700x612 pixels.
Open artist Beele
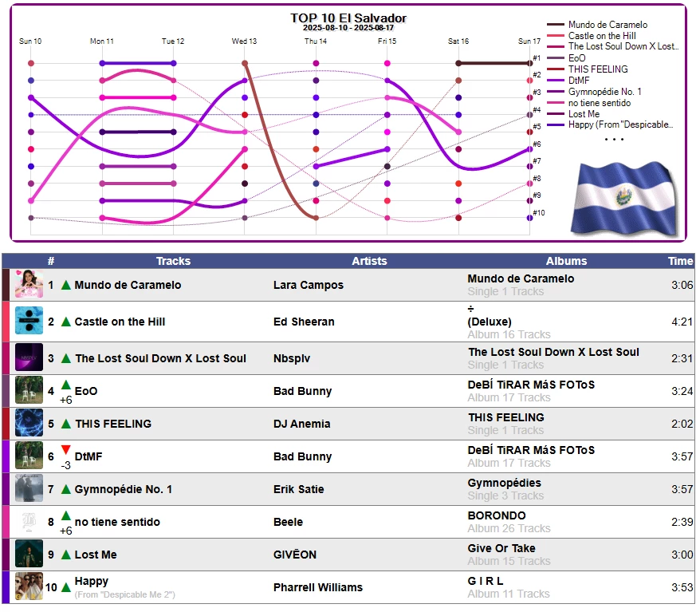[x=288, y=522]
